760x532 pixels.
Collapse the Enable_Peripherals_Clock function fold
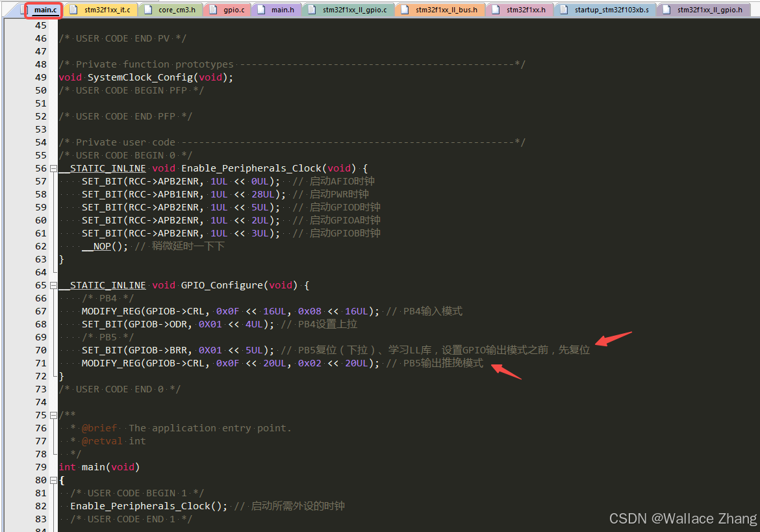(52, 168)
